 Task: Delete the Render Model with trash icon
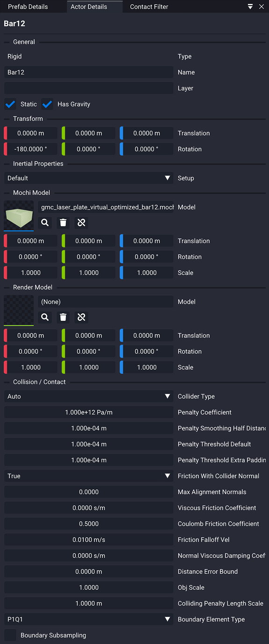tap(63, 317)
